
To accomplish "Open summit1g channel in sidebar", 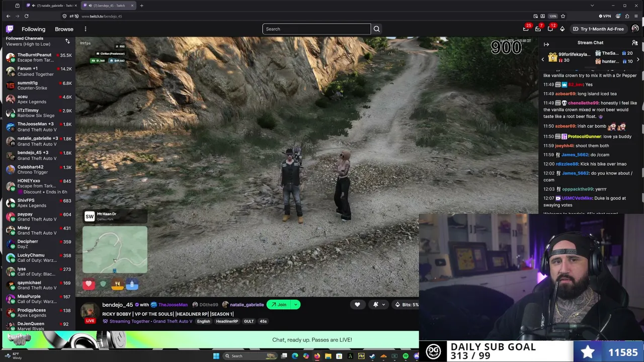I will tap(39, 85).
